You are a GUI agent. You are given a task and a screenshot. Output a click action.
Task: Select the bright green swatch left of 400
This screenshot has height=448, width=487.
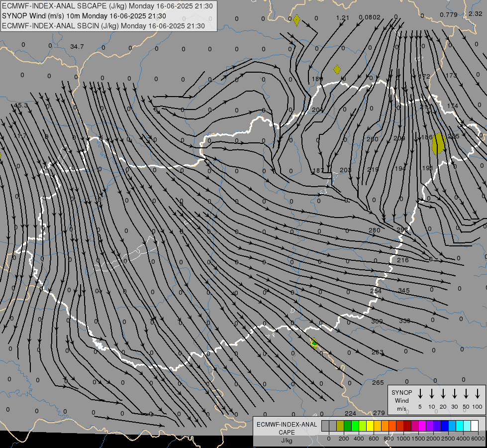tap(355, 426)
